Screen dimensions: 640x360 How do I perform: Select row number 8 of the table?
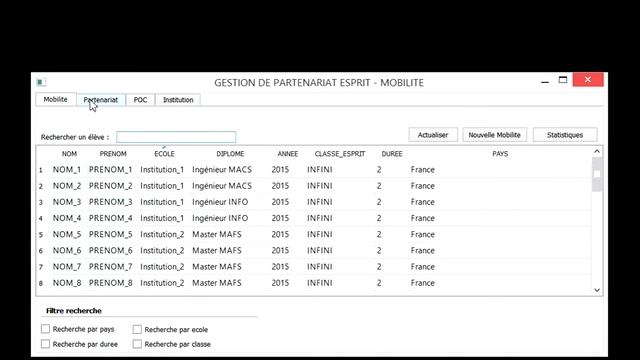tap(41, 283)
